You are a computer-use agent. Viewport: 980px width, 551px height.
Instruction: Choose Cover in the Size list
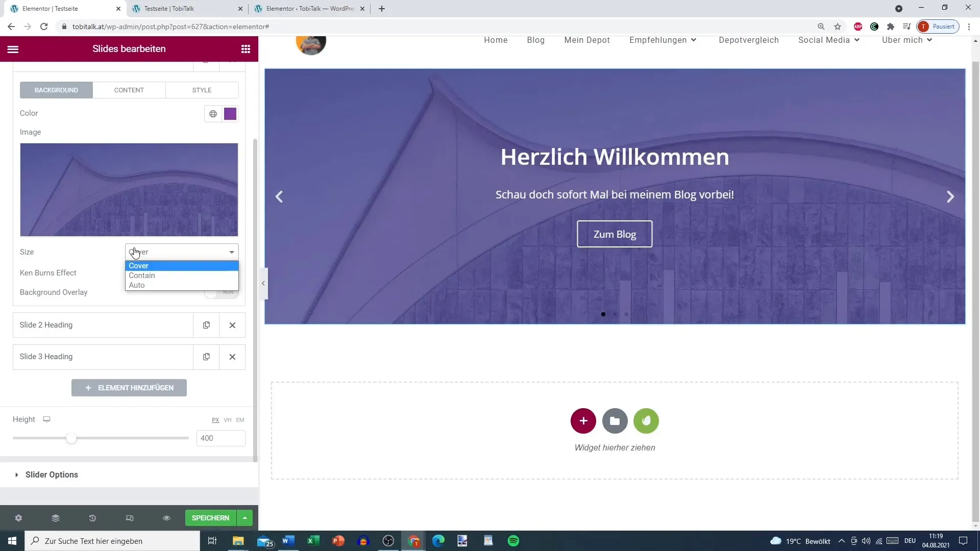coord(182,266)
